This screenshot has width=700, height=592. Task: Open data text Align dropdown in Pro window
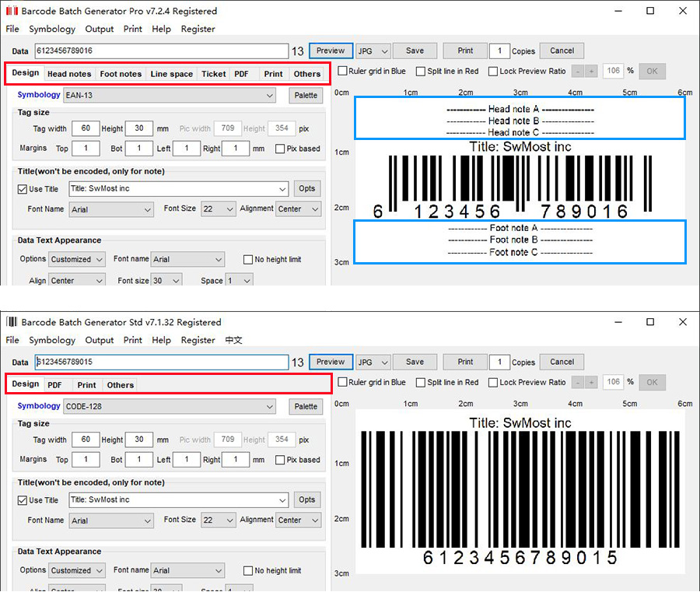pyautogui.click(x=77, y=280)
